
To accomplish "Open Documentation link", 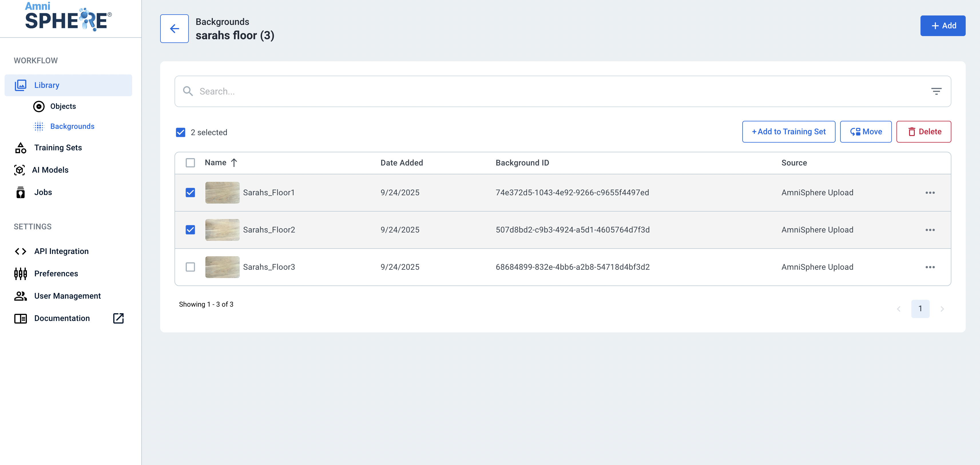I will point(62,318).
